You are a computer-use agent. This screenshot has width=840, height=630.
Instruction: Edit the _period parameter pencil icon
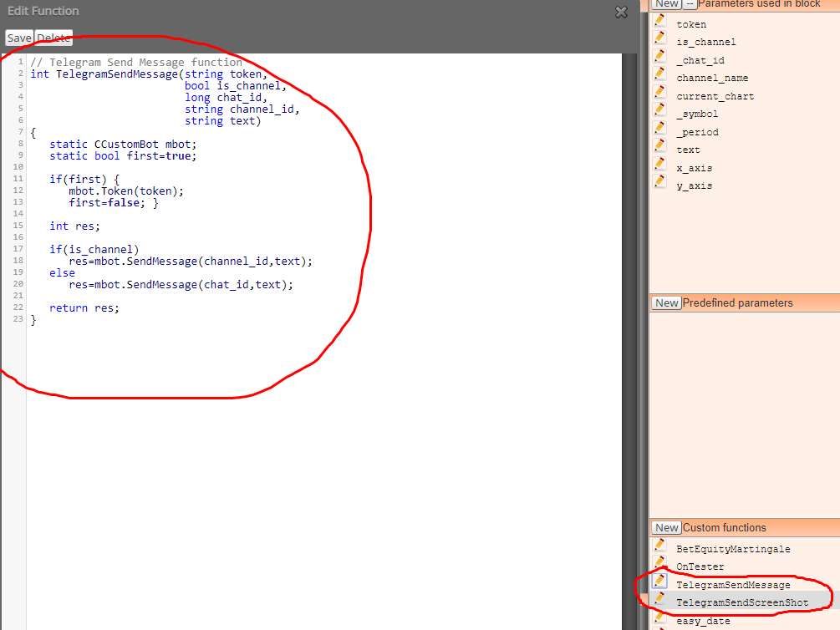pyautogui.click(x=660, y=129)
